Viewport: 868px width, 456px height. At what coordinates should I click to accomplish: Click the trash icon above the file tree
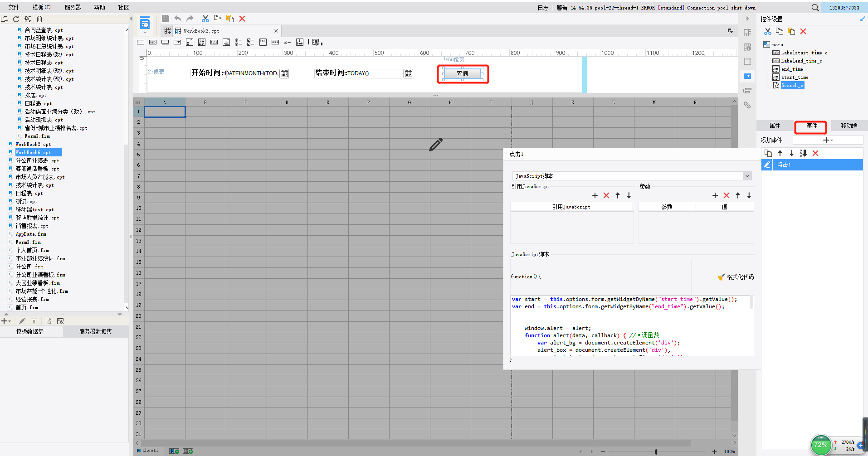click(x=39, y=19)
